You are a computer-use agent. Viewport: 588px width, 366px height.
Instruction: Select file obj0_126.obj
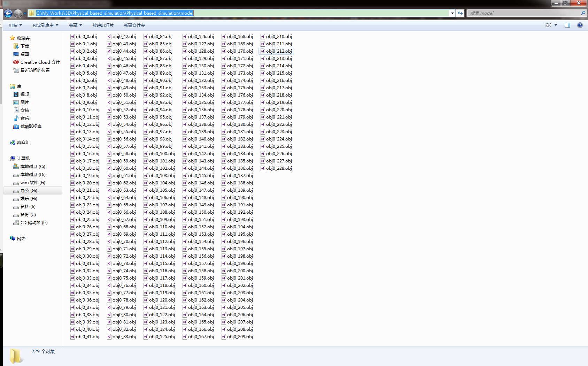198,36
